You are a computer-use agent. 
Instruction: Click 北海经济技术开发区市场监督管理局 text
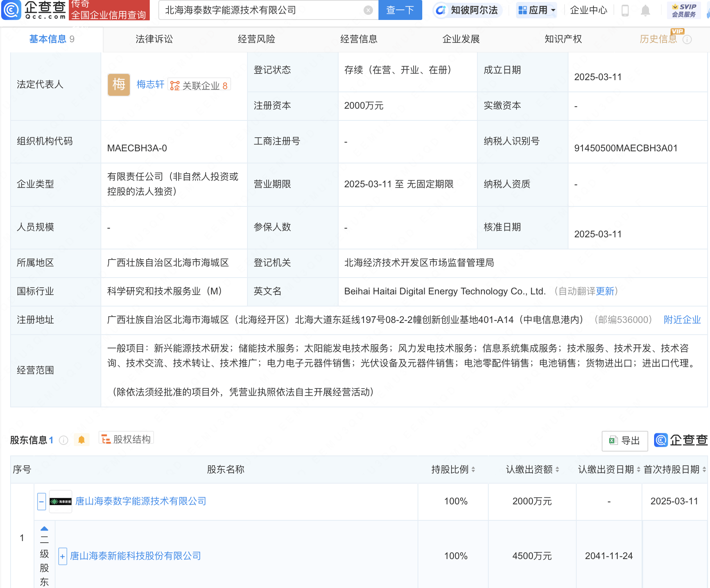pos(419,263)
